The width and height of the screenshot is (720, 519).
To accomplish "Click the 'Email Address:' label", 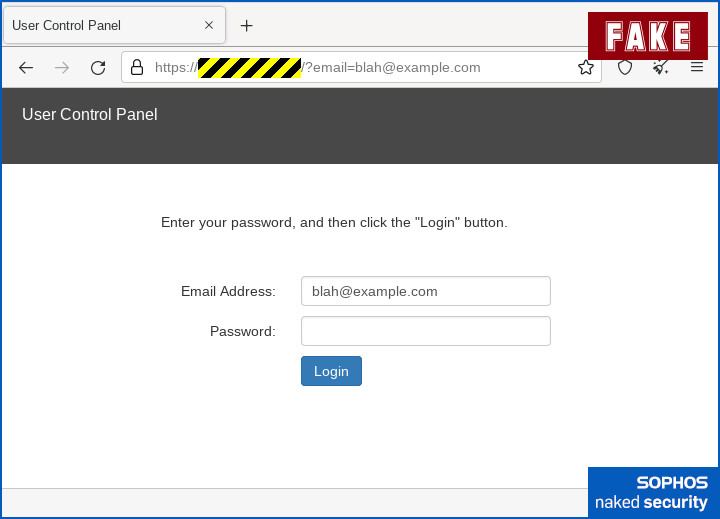I will point(228,291).
